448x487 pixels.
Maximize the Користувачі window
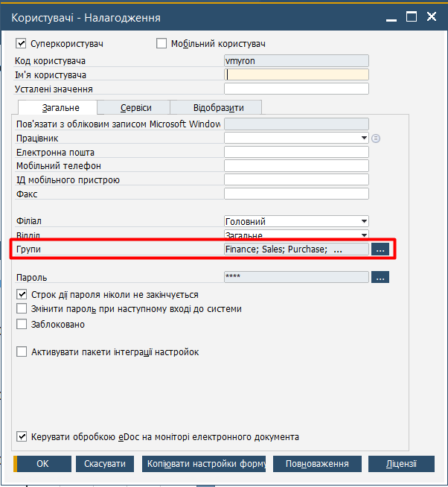(412, 16)
